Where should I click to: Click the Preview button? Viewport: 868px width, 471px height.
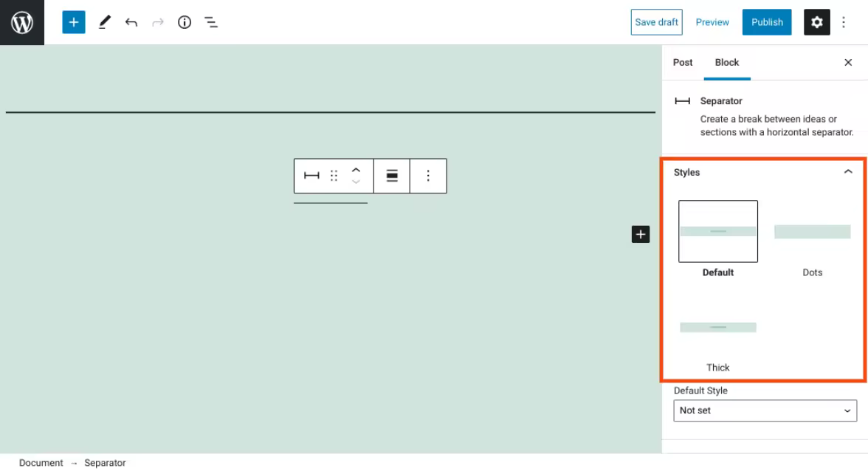point(712,22)
